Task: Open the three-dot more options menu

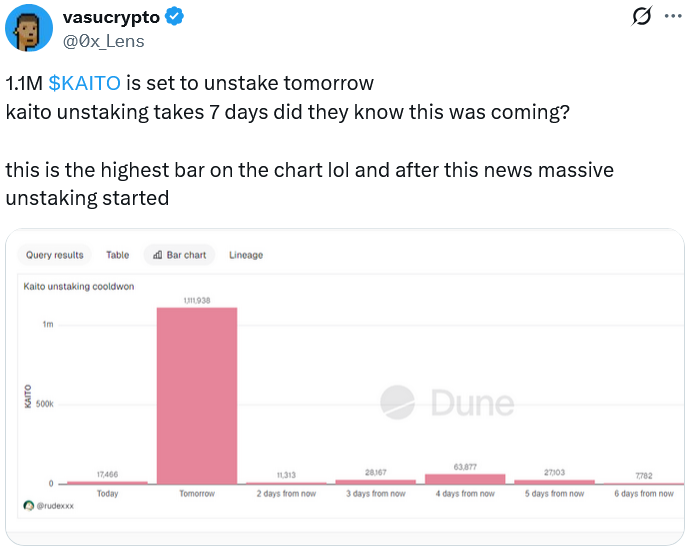Action: coord(672,18)
